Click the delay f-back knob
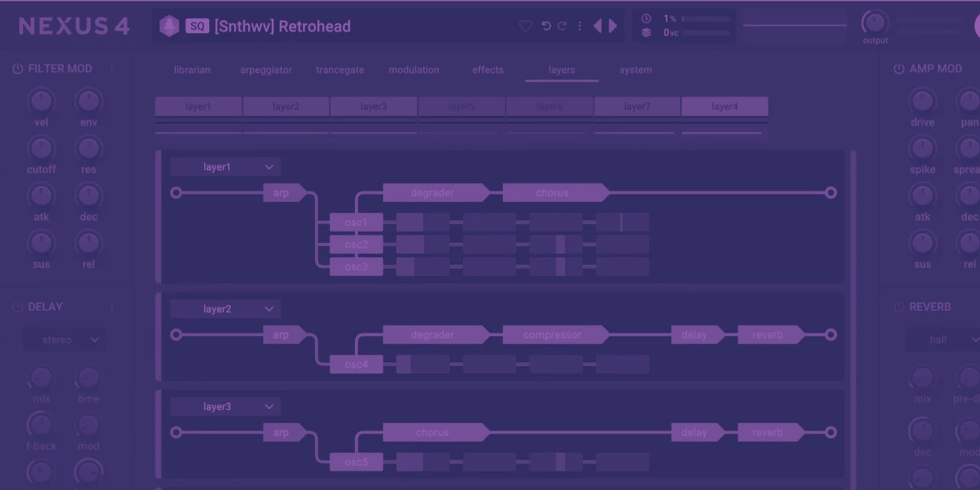The height and width of the screenshot is (490, 980). (41, 425)
